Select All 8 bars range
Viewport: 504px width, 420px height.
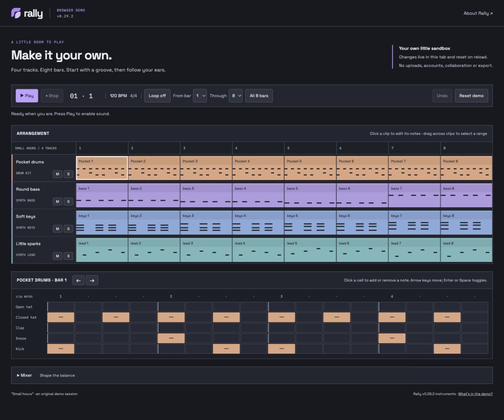tap(259, 96)
